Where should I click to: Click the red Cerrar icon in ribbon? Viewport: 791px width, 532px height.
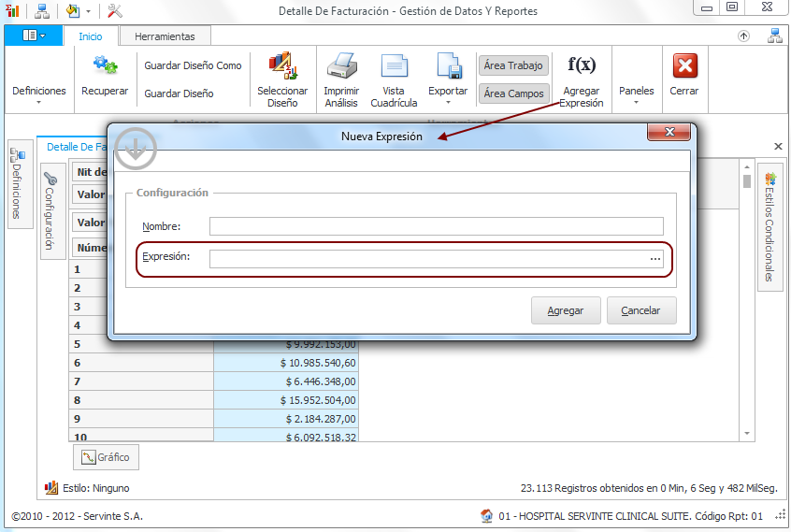coord(684,66)
